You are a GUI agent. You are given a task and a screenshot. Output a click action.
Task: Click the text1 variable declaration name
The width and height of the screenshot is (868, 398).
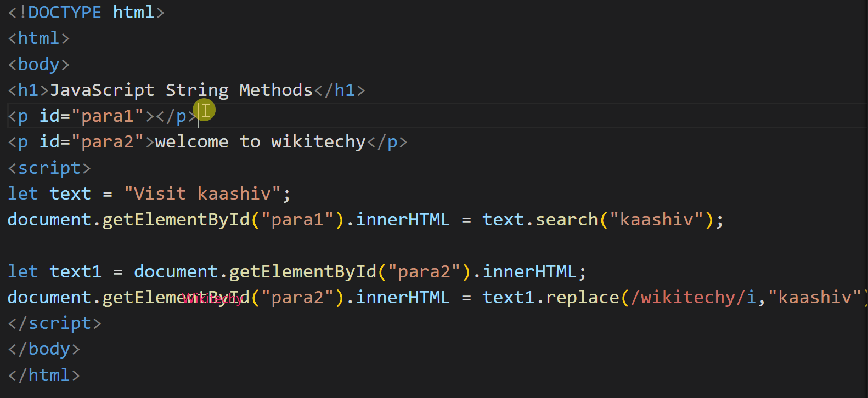point(76,271)
